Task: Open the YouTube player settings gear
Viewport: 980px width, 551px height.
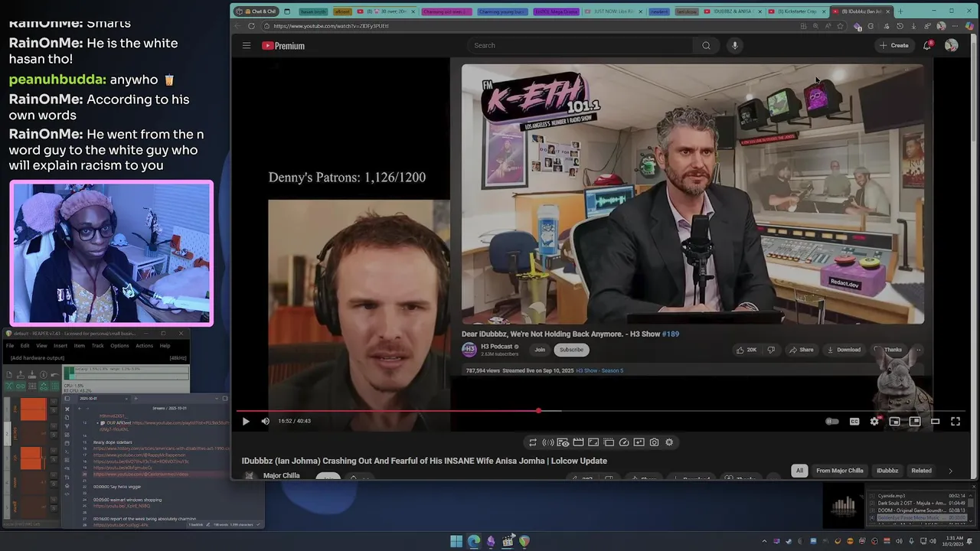Action: coord(874,421)
